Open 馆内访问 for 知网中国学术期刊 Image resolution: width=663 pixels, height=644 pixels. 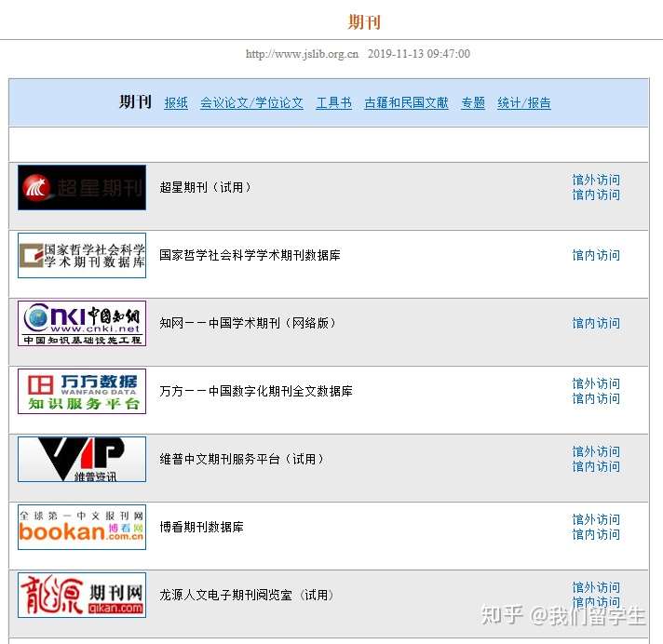point(596,323)
